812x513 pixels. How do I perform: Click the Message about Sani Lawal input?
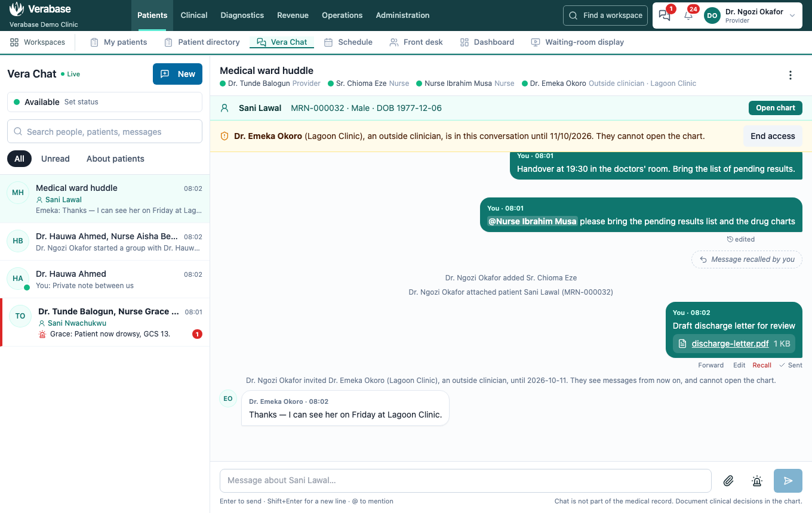point(465,481)
